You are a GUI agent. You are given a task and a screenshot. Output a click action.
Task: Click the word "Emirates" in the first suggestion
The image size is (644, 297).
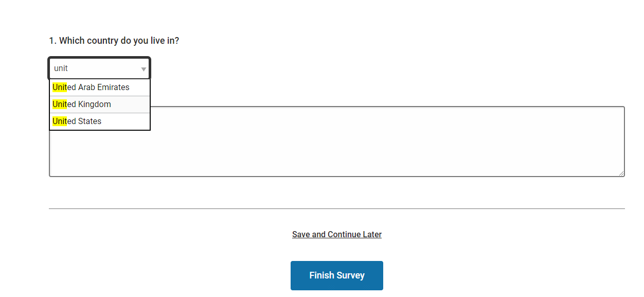pyautogui.click(x=113, y=88)
